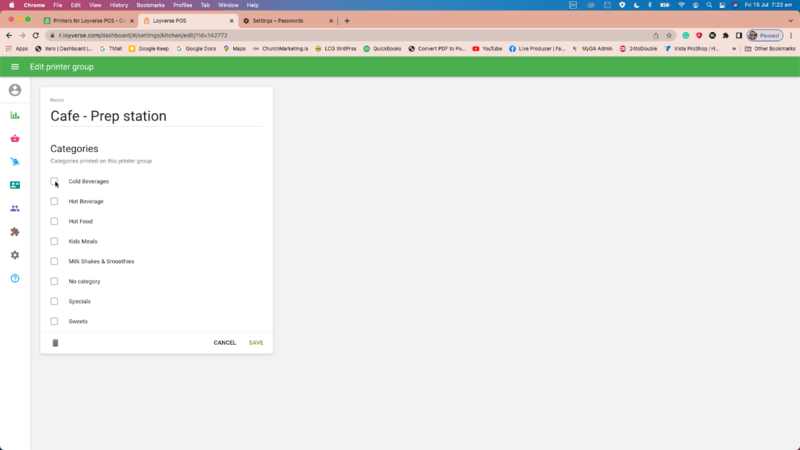Open the Profiles menu
Image resolution: width=800 pixels, height=450 pixels.
pyautogui.click(x=183, y=5)
